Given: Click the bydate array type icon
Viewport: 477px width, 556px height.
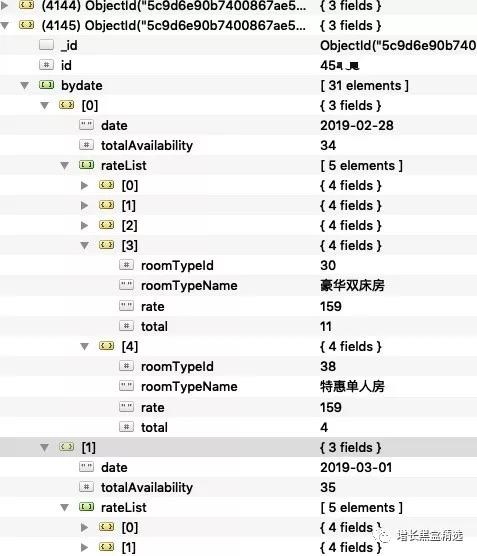Looking at the screenshot, I should click(46, 85).
